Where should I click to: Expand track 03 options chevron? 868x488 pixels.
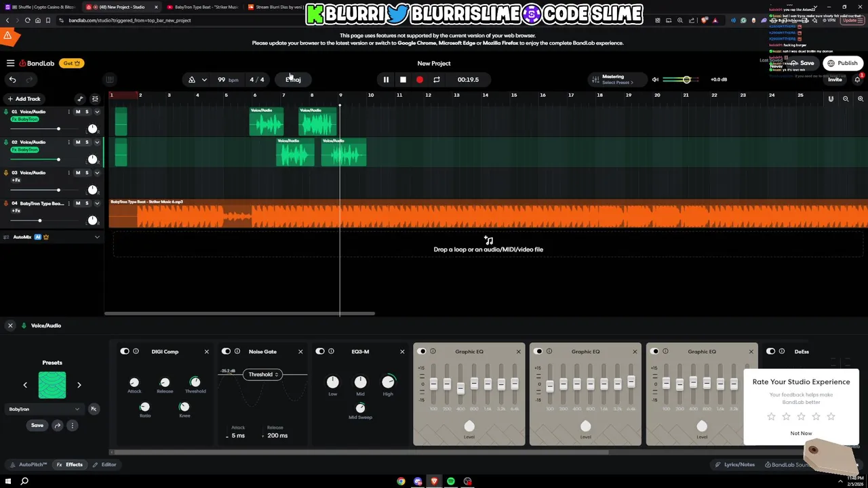click(x=97, y=173)
